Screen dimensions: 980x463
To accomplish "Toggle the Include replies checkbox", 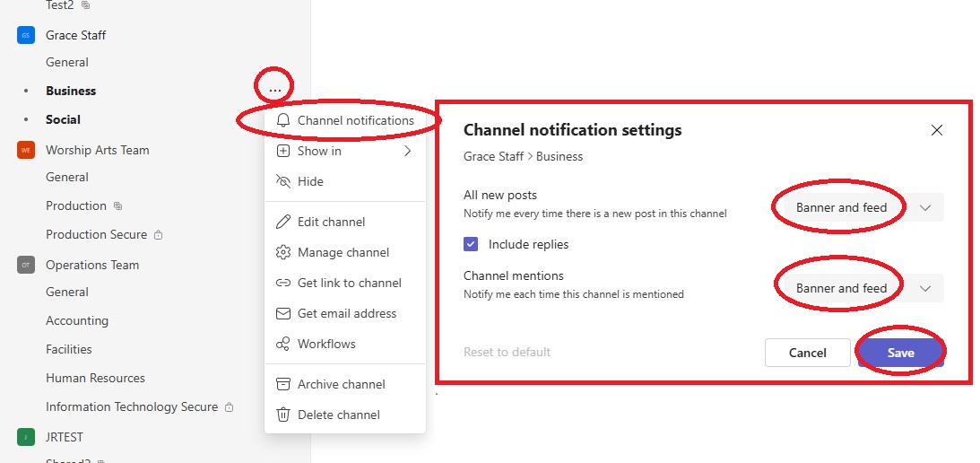I will coord(471,244).
